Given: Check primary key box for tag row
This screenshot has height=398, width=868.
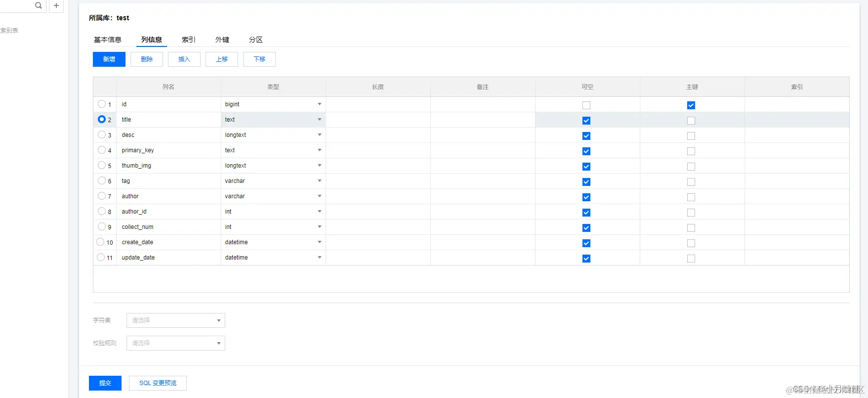Looking at the screenshot, I should pos(691,182).
